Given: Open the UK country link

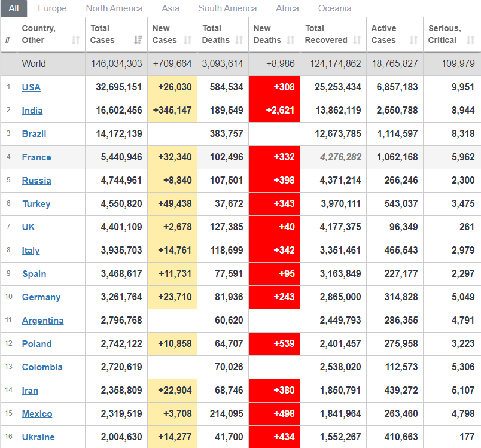Looking at the screenshot, I should coord(28,227).
